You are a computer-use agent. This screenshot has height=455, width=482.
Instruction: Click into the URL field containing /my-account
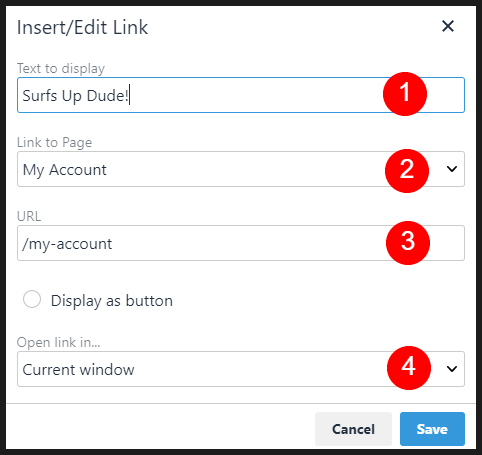click(241, 243)
